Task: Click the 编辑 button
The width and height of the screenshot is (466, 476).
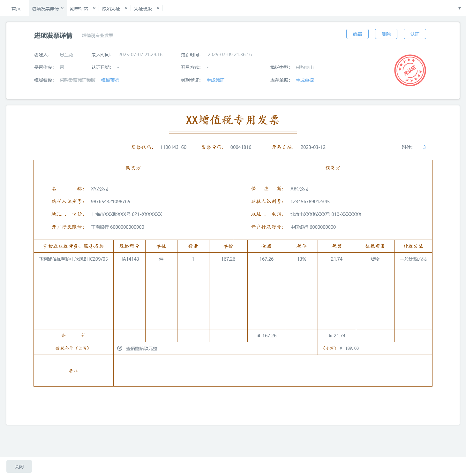Action: pyautogui.click(x=357, y=34)
